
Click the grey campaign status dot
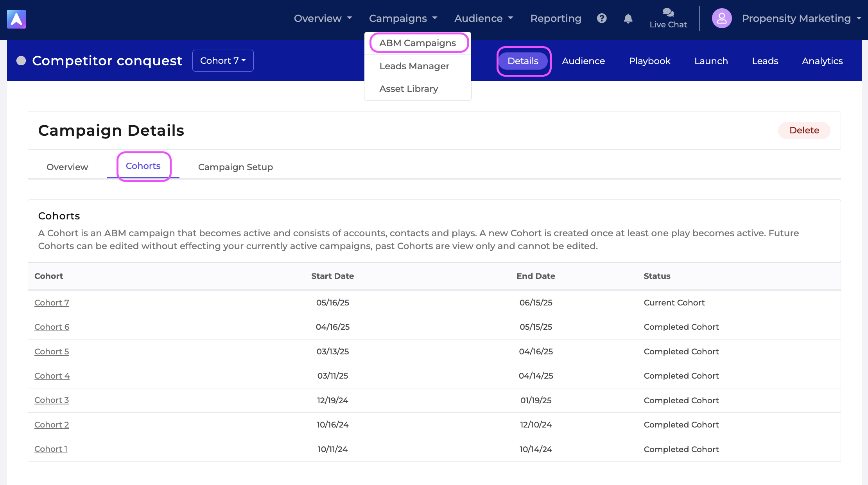[x=21, y=61]
